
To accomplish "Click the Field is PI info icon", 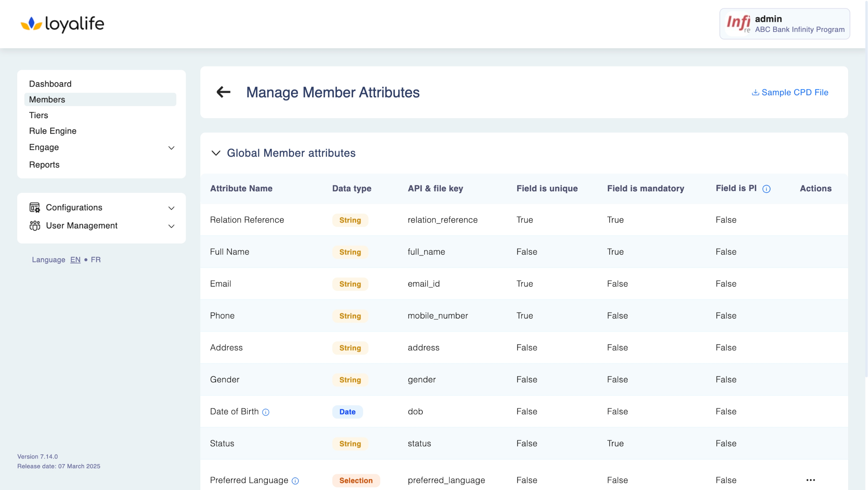I will tap(766, 189).
